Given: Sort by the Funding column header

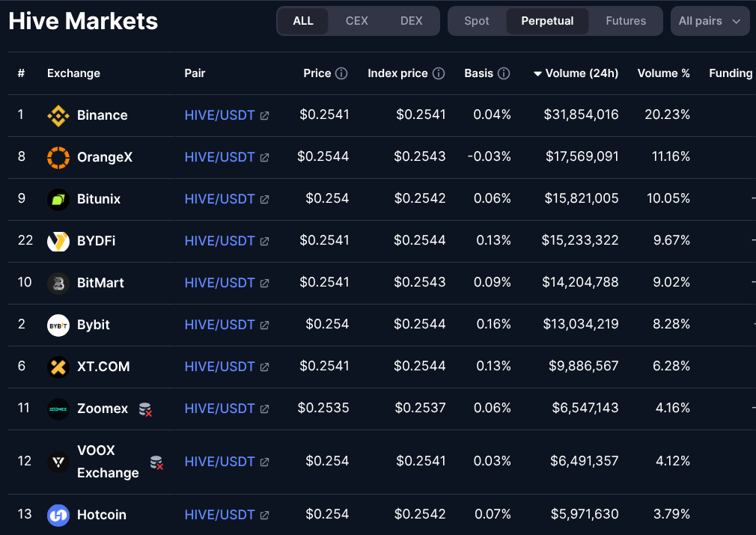Looking at the screenshot, I should 731,73.
